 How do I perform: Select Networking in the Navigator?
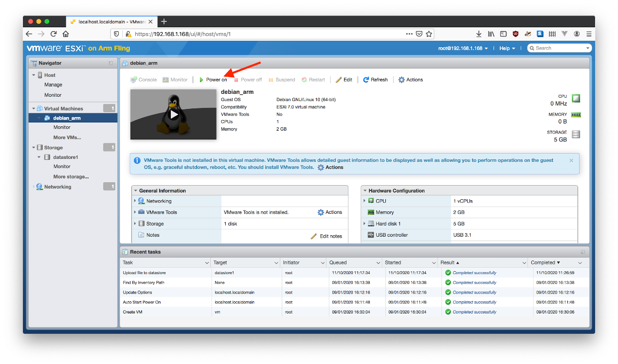(x=57, y=187)
